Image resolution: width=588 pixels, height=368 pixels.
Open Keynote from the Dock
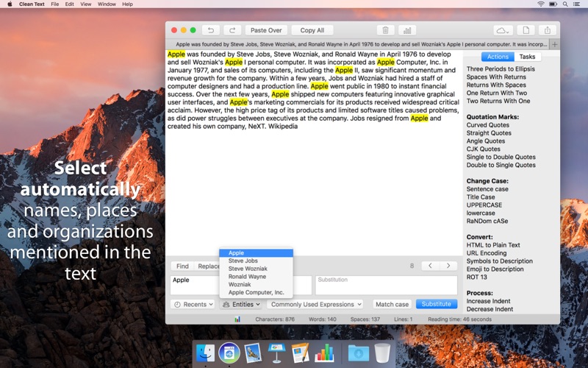pyautogui.click(x=277, y=353)
